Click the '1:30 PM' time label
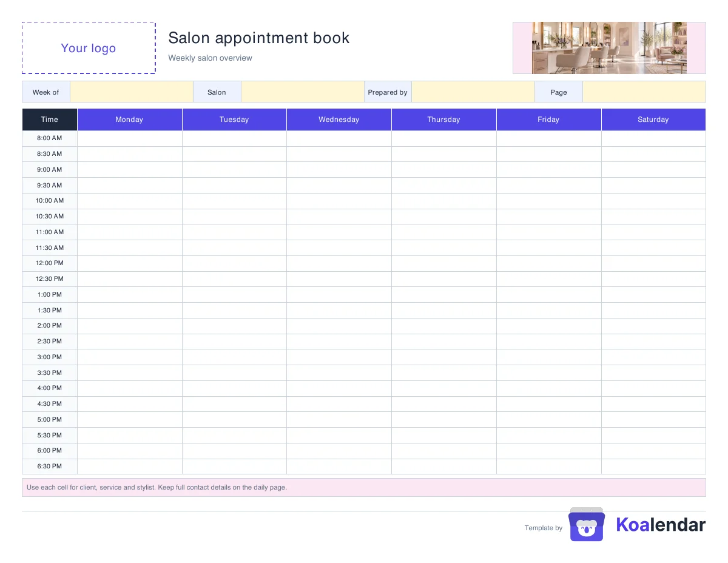Viewport: 728px width, 563px height. tap(50, 311)
